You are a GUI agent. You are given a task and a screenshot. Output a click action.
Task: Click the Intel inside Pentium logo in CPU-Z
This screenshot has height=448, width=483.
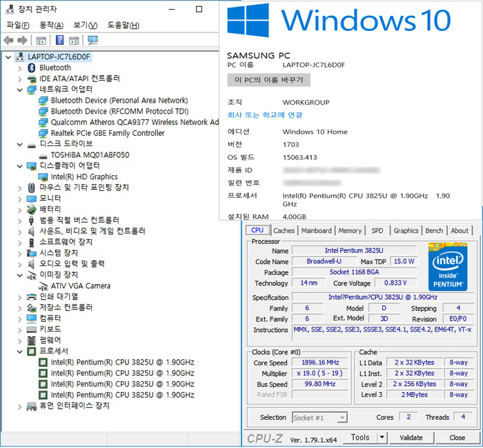[x=448, y=267]
